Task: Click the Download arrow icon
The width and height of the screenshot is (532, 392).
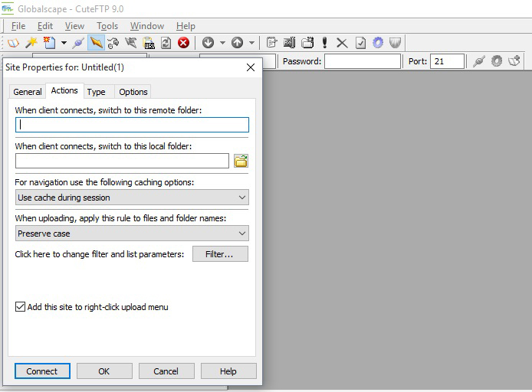Action: [208, 43]
